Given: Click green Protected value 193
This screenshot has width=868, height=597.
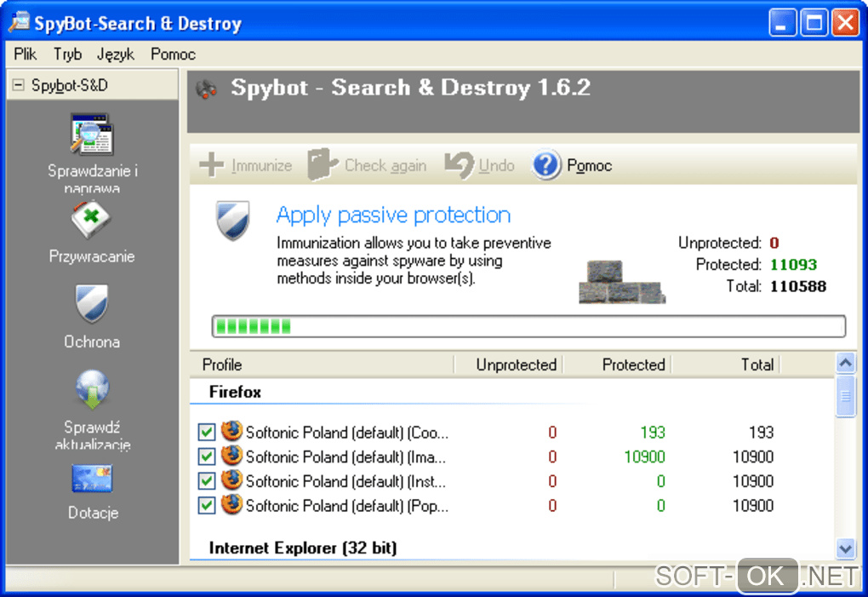Looking at the screenshot, I should coord(653,433).
